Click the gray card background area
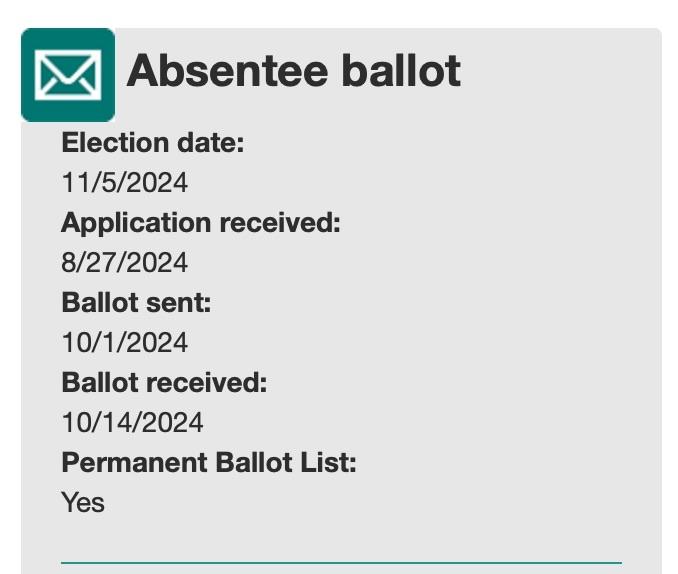The width and height of the screenshot is (678, 574). (497, 303)
